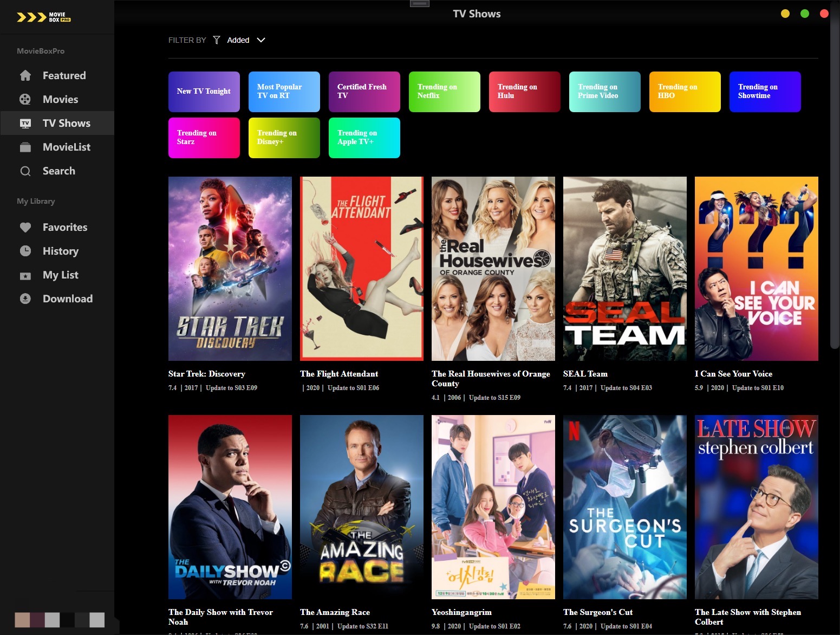Click the TV Shows television icon

[x=25, y=123]
